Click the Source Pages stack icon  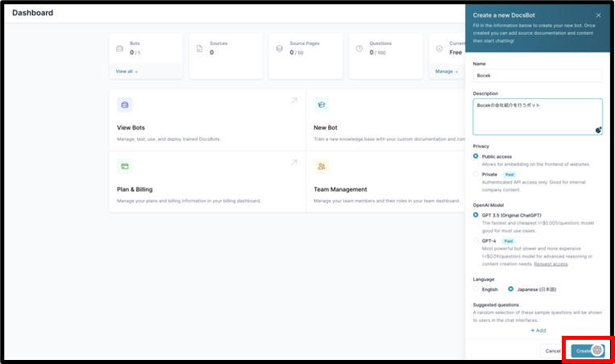(x=279, y=48)
